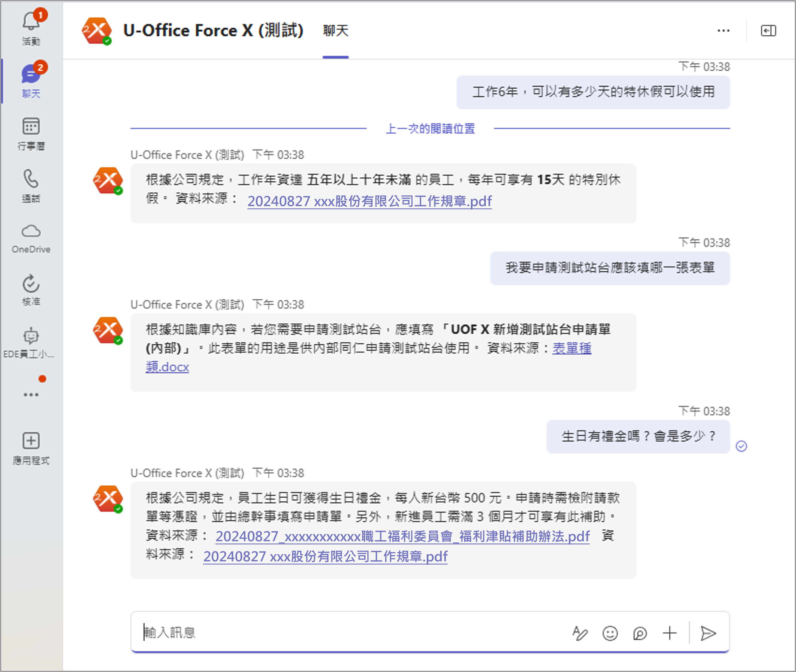This screenshot has width=796, height=672.
Task: Open more options menu in chat header
Action: (x=723, y=30)
